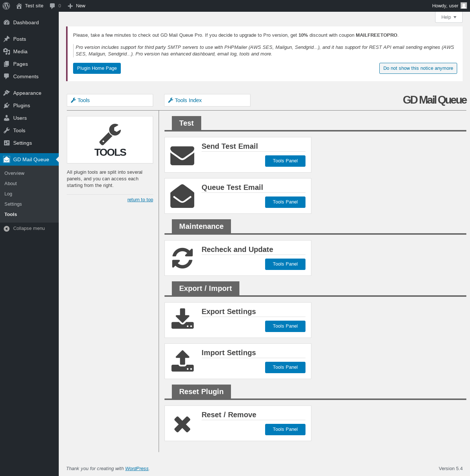Click the comments bubble icon in admin bar

53,6
